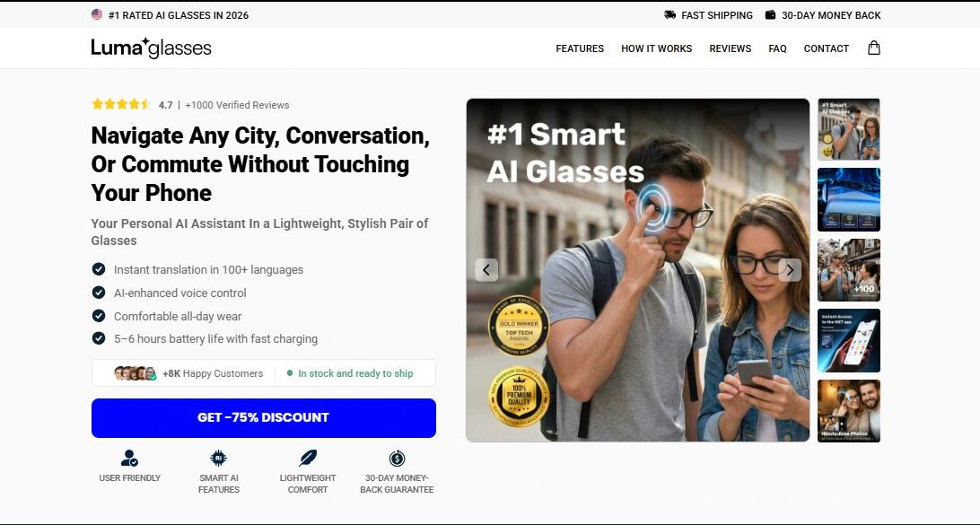Click the Luma glasses logo
Viewport: 980px width, 525px height.
point(152,48)
